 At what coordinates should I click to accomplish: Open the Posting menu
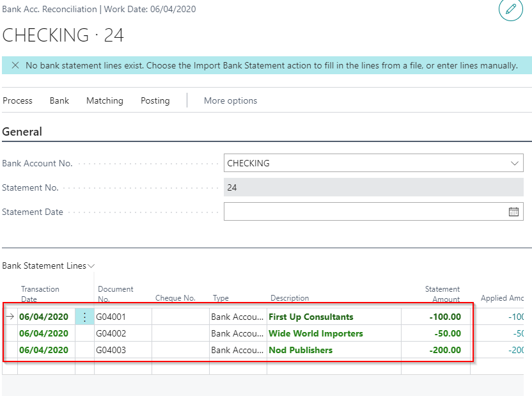[155, 100]
